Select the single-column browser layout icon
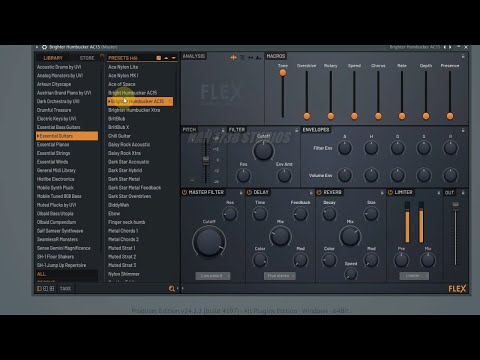 39,289
